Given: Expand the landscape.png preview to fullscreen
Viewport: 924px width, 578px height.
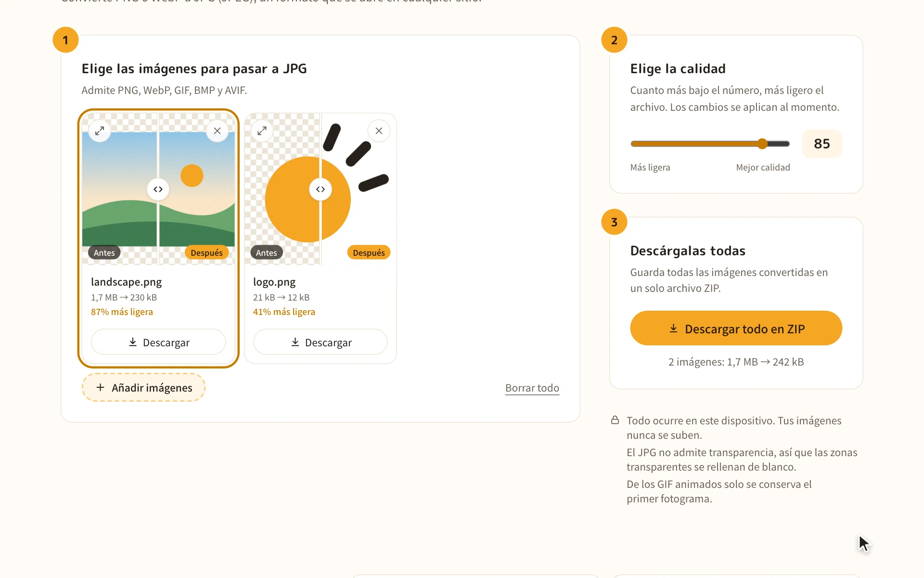Looking at the screenshot, I should 100,131.
